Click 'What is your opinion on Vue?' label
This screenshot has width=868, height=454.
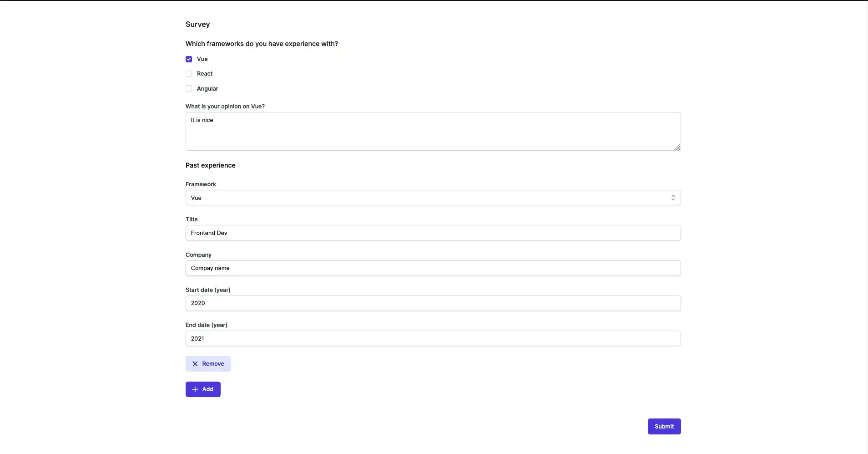[x=225, y=107]
